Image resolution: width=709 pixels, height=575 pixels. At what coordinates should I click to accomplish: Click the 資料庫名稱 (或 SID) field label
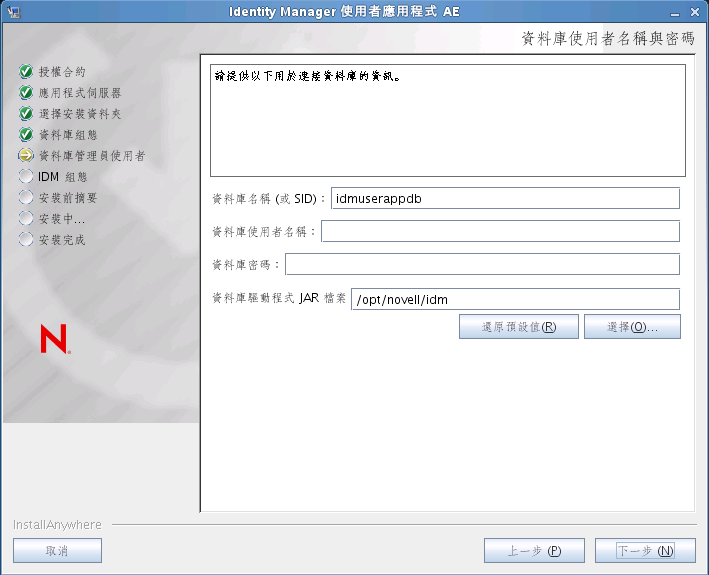point(269,198)
